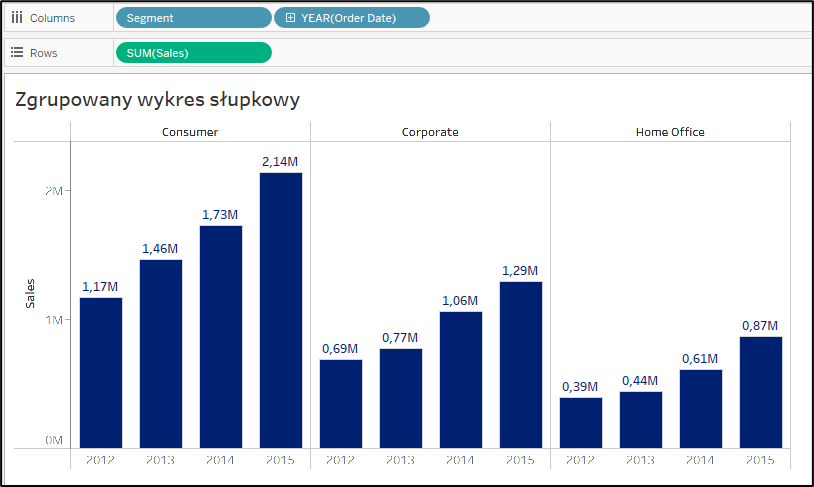Click the 1M axis tick label

pyautogui.click(x=53, y=320)
